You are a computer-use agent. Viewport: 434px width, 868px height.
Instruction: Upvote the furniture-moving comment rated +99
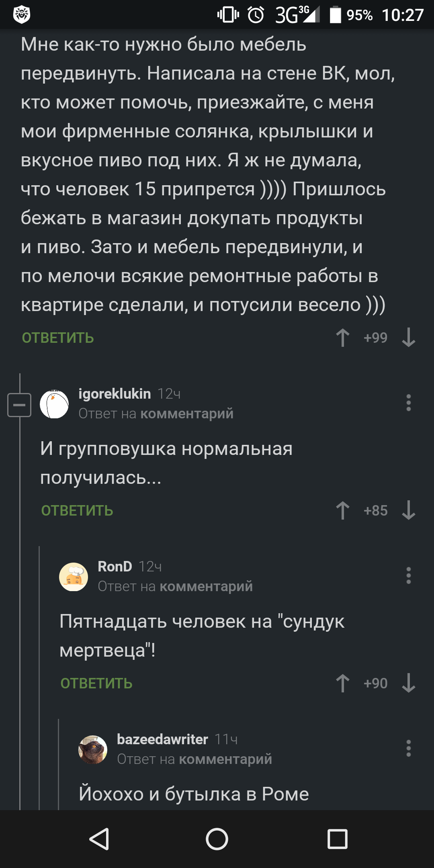[x=343, y=338]
